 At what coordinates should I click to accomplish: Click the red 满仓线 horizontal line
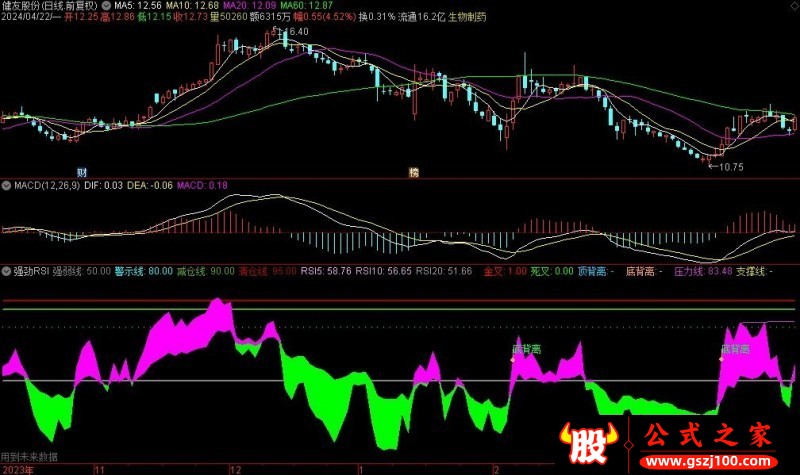click(400, 300)
